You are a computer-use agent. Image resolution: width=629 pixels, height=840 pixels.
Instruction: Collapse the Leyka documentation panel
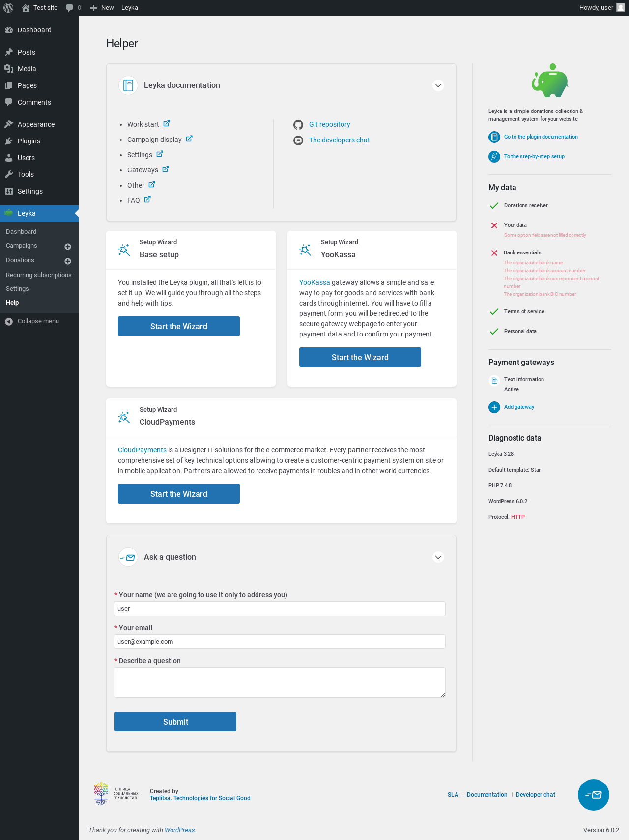438,85
